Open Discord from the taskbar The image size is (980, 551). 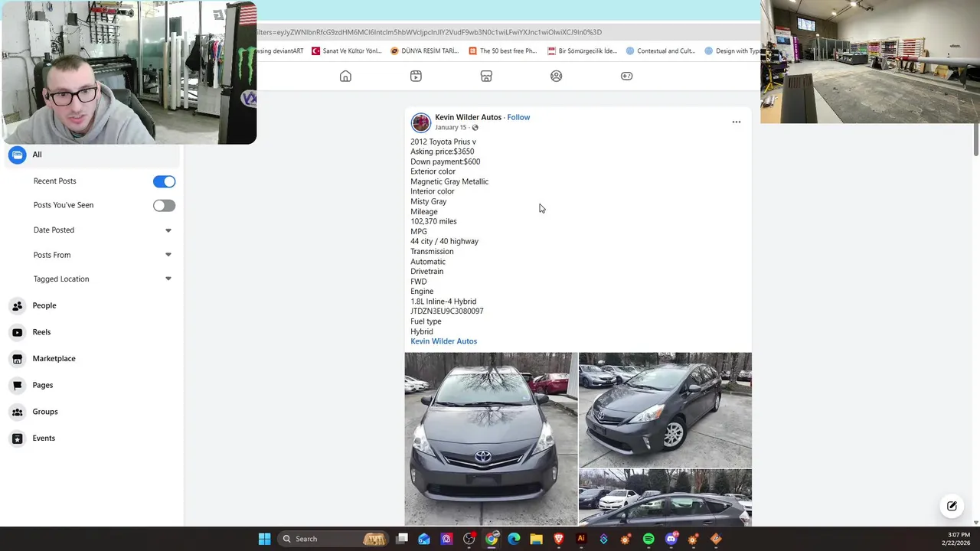click(671, 539)
